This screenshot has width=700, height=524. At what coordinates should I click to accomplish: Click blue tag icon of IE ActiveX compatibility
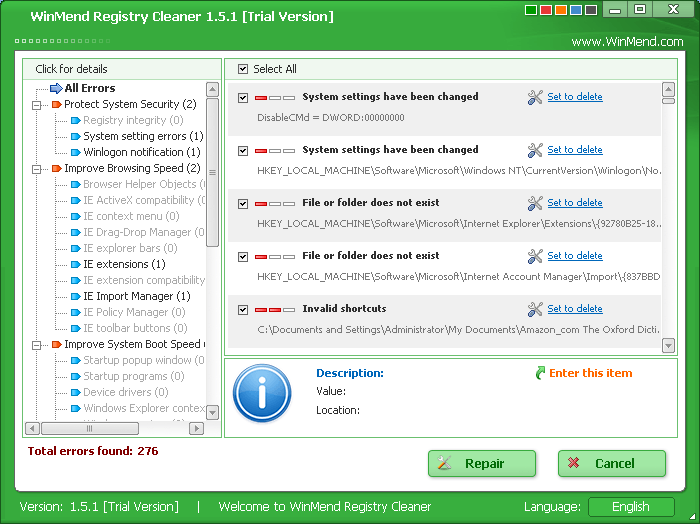pyautogui.click(x=75, y=201)
